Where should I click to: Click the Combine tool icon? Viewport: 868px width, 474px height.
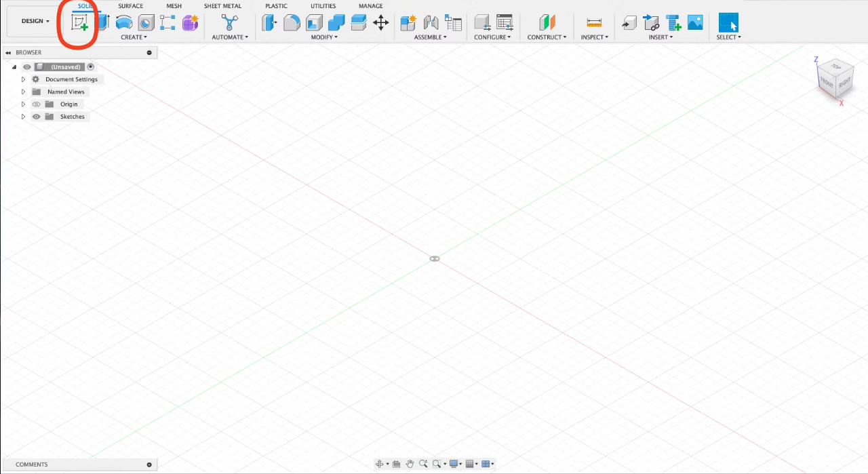point(336,22)
